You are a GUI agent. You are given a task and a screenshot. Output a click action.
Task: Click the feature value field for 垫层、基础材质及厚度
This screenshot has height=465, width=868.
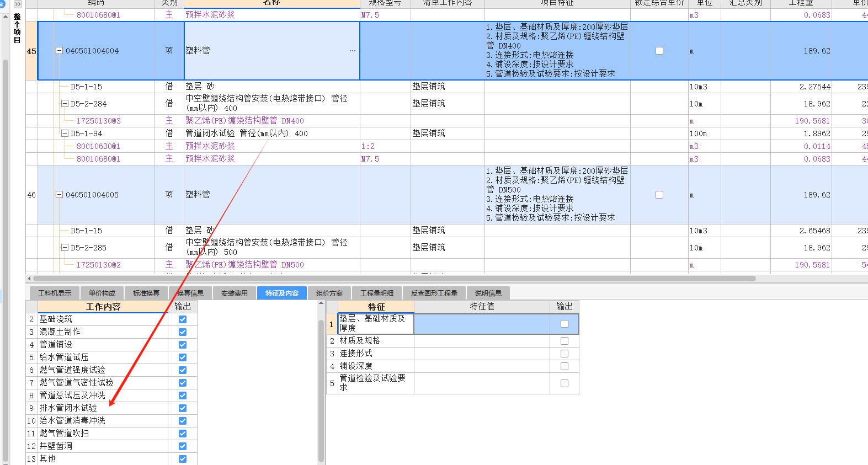[x=482, y=324]
